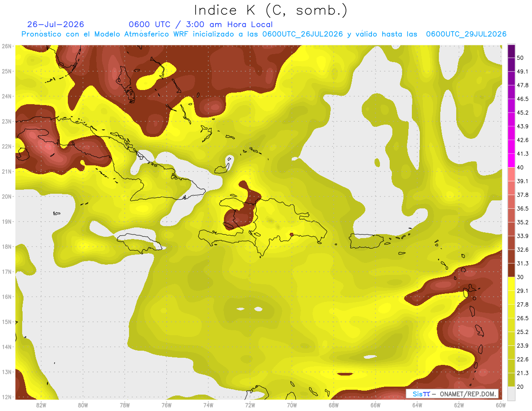The height and width of the screenshot is (411, 532).
Task: Click the longitude label '80W'
Action: pos(83,405)
